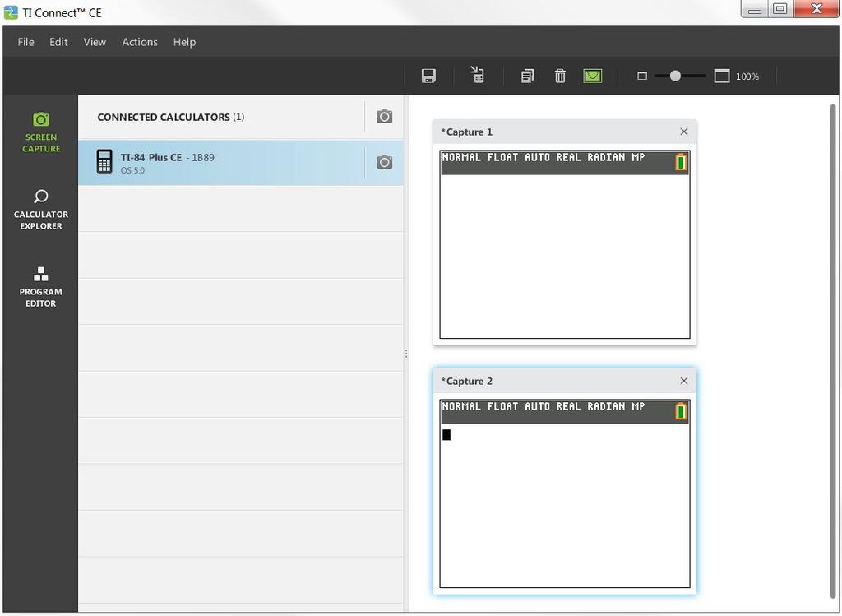Screen dimensions: 842x616
Task: Click the TI Connect CE app icon in the title bar
Action: tap(11, 12)
